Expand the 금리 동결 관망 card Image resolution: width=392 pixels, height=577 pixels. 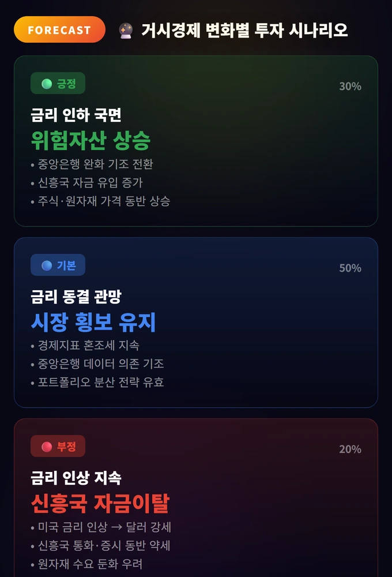point(196,320)
